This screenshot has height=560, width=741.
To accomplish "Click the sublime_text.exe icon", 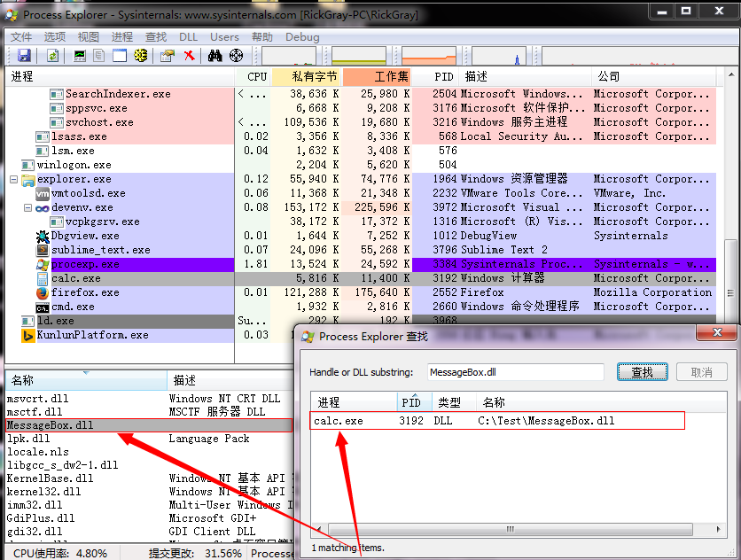I will tap(43, 251).
